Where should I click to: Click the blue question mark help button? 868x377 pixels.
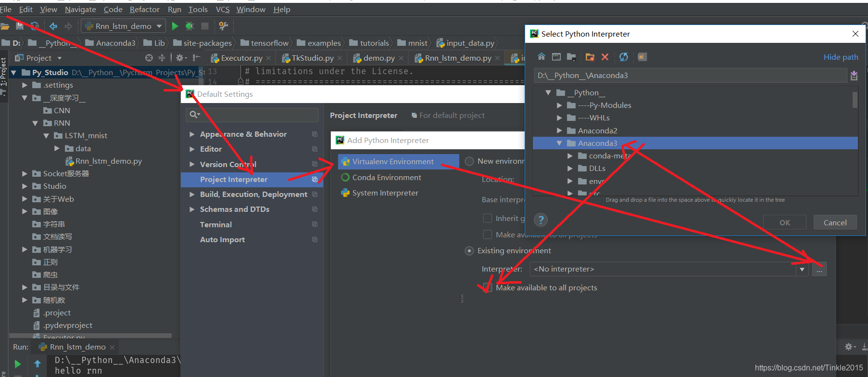(x=541, y=220)
